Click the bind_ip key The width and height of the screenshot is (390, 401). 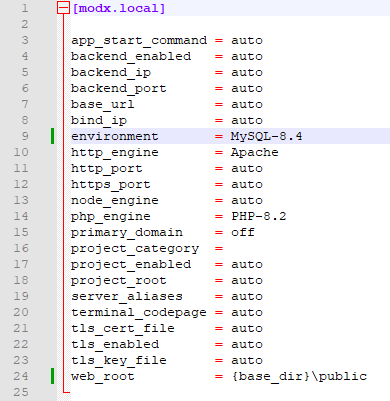[99, 121]
